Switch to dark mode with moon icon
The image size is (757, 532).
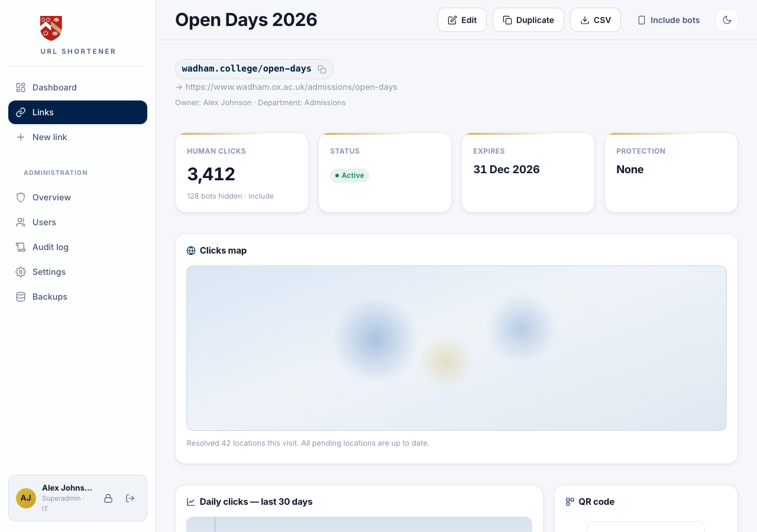pos(727,20)
